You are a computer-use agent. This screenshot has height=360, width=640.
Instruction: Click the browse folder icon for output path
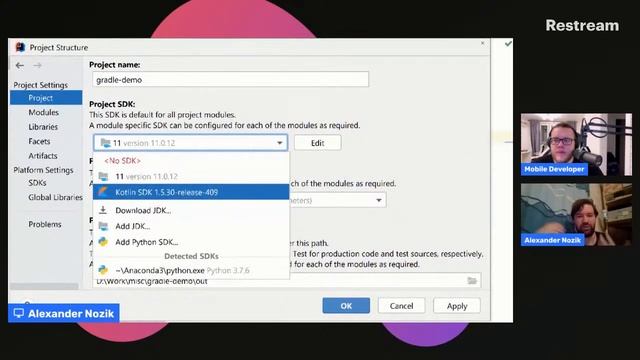pyautogui.click(x=472, y=281)
